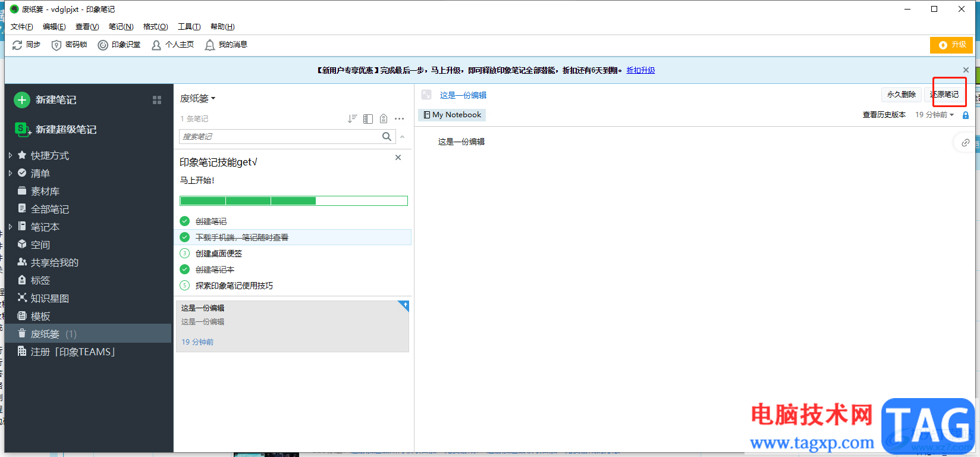Image resolution: width=980 pixels, height=457 pixels.
Task: Select Shortcuts (快捷方式) in sidebar
Action: (x=50, y=155)
